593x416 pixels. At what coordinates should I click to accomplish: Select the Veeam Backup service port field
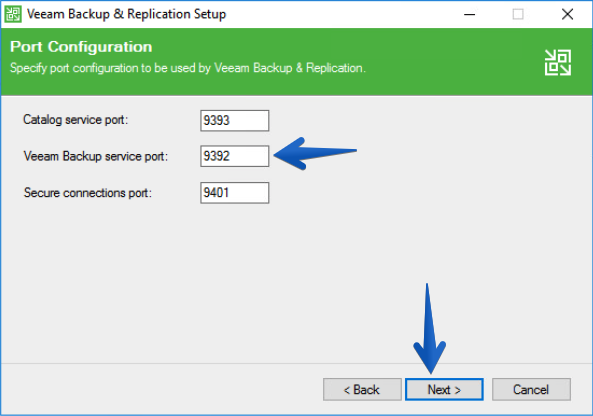pyautogui.click(x=234, y=156)
